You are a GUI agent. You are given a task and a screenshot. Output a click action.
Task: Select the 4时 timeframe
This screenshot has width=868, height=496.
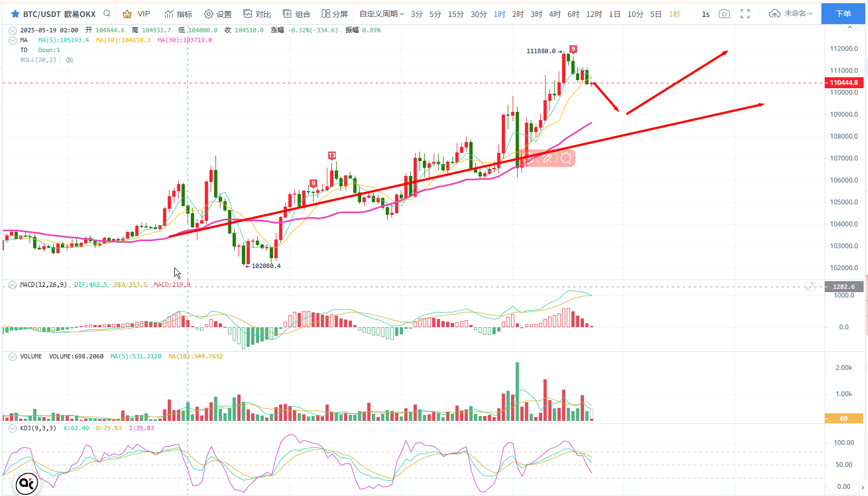(x=555, y=14)
